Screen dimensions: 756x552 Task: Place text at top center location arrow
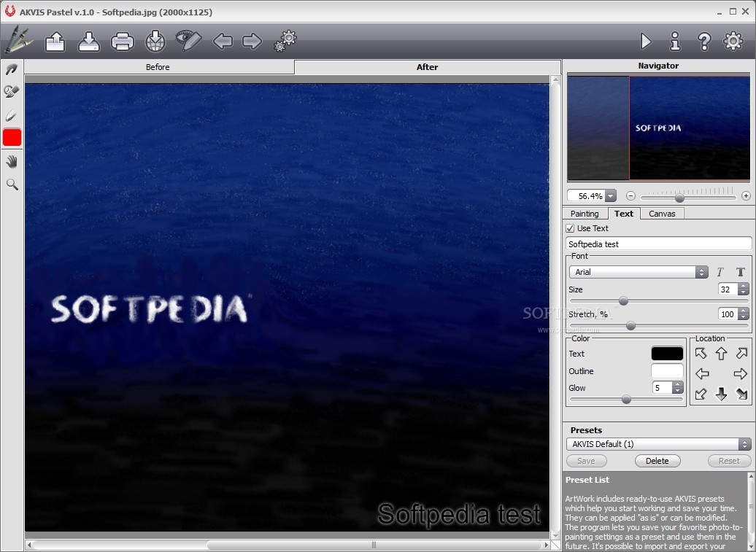click(x=721, y=354)
